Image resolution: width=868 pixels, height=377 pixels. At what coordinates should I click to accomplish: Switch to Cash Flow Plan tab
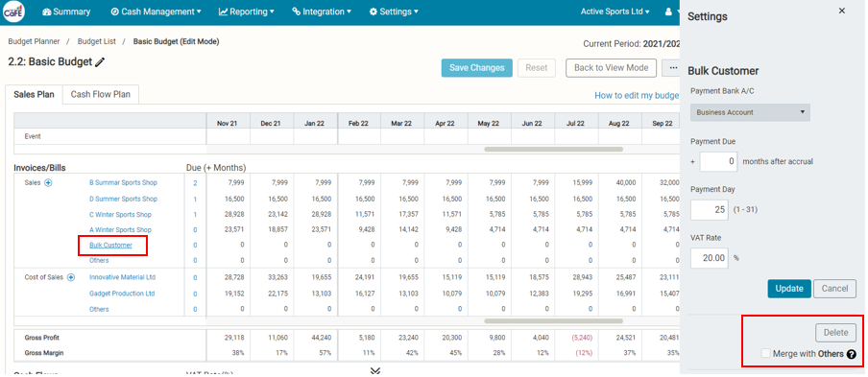(x=100, y=95)
